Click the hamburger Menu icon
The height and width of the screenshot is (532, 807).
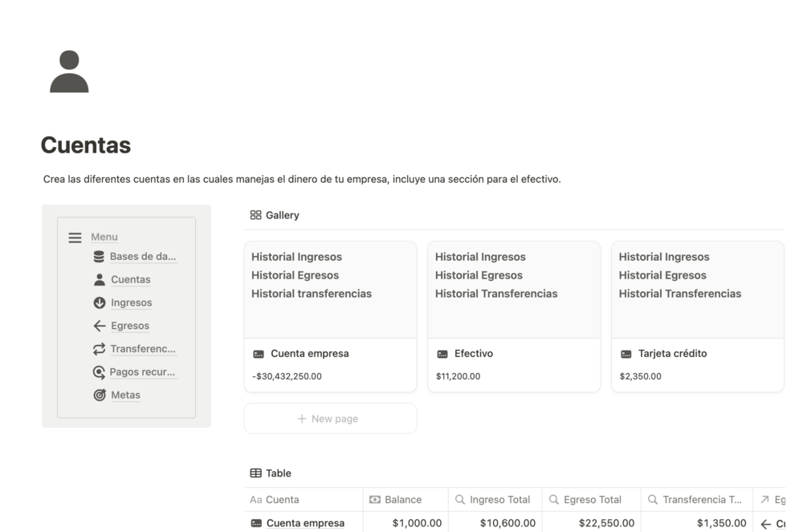pos(75,238)
